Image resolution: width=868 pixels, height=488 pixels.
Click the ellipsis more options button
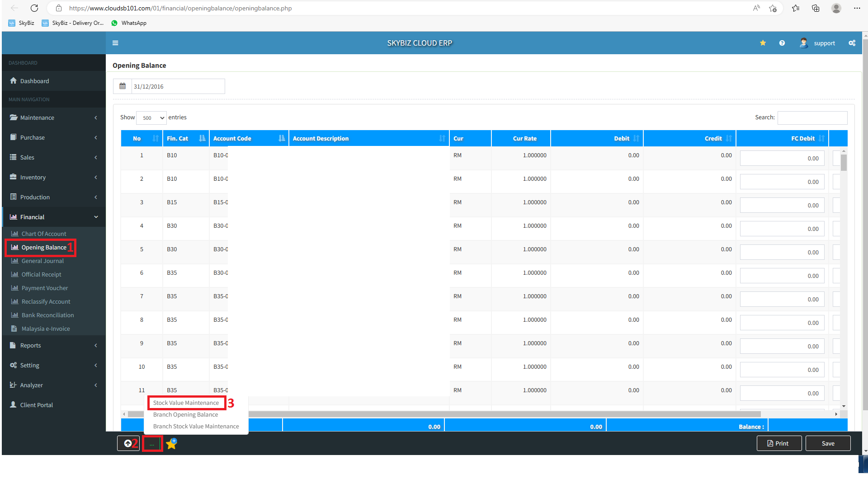152,444
